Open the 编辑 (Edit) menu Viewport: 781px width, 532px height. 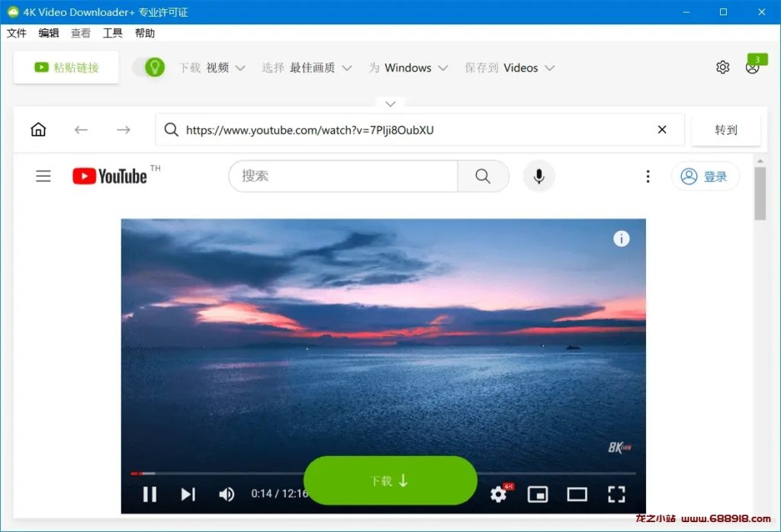point(48,33)
